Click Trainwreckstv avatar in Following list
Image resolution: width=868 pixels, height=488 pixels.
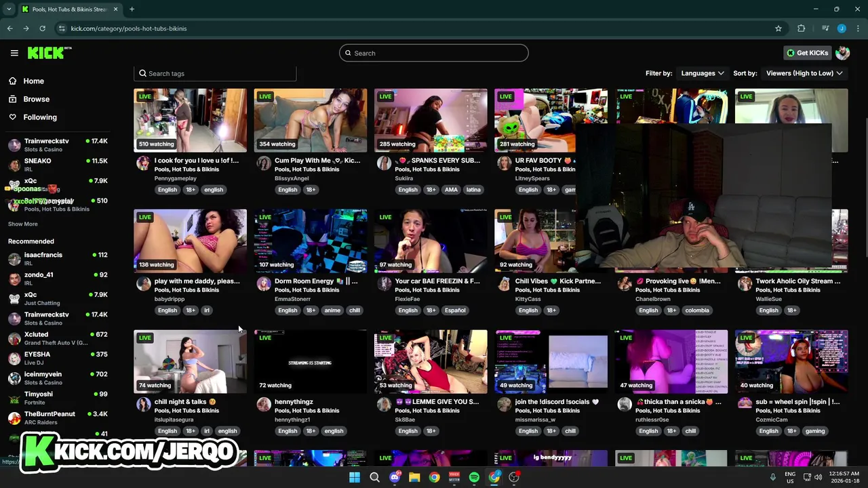coord(14,145)
